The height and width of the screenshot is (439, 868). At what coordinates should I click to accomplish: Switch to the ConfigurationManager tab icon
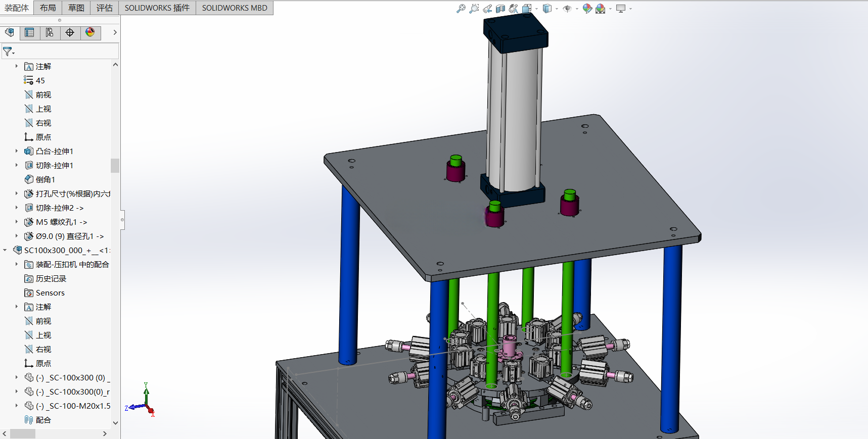pyautogui.click(x=50, y=33)
